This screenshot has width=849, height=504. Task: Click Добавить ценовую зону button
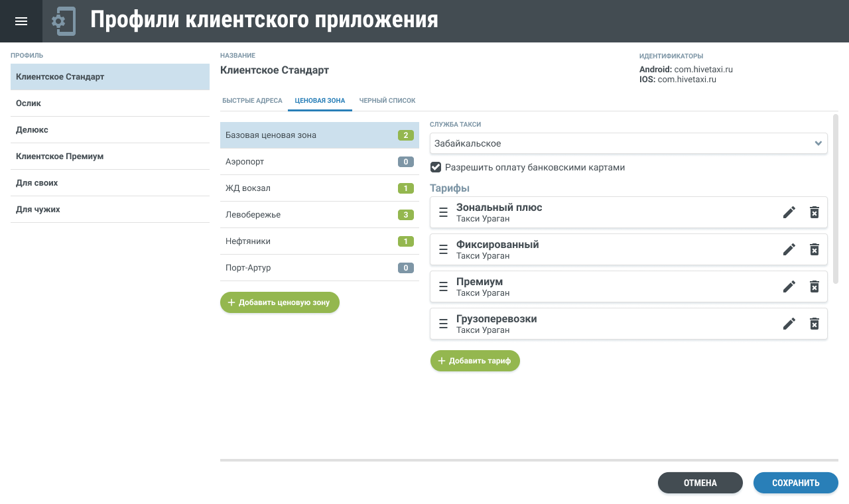pos(279,302)
